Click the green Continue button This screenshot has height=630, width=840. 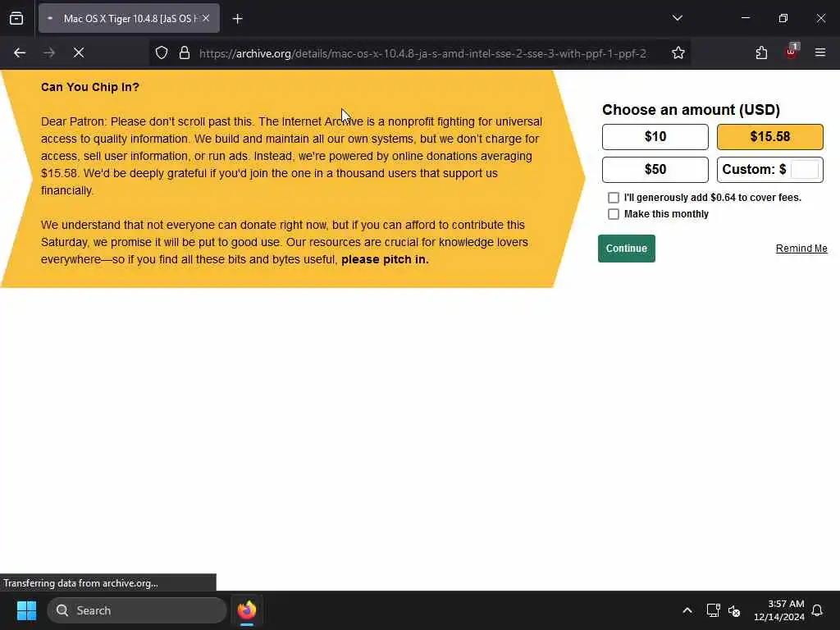626,249
